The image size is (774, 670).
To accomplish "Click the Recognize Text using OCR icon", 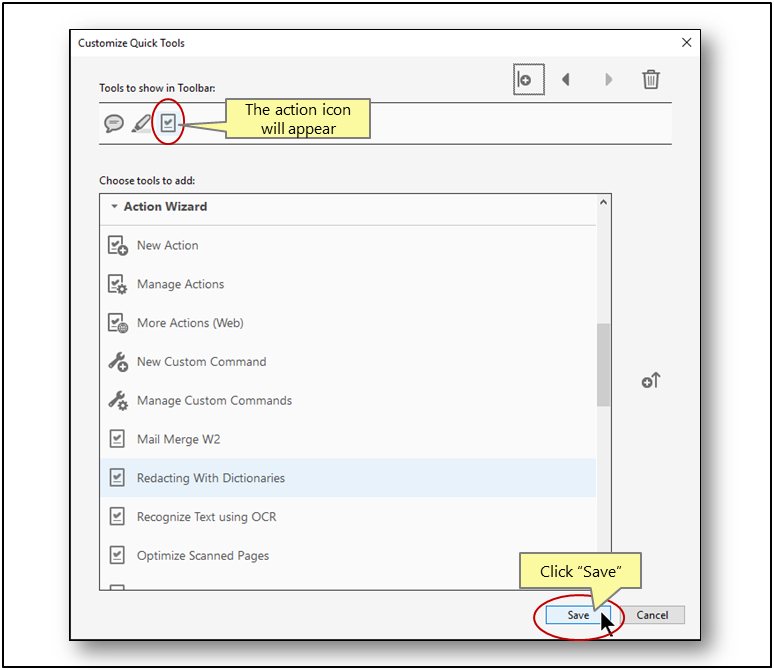I will point(117,516).
